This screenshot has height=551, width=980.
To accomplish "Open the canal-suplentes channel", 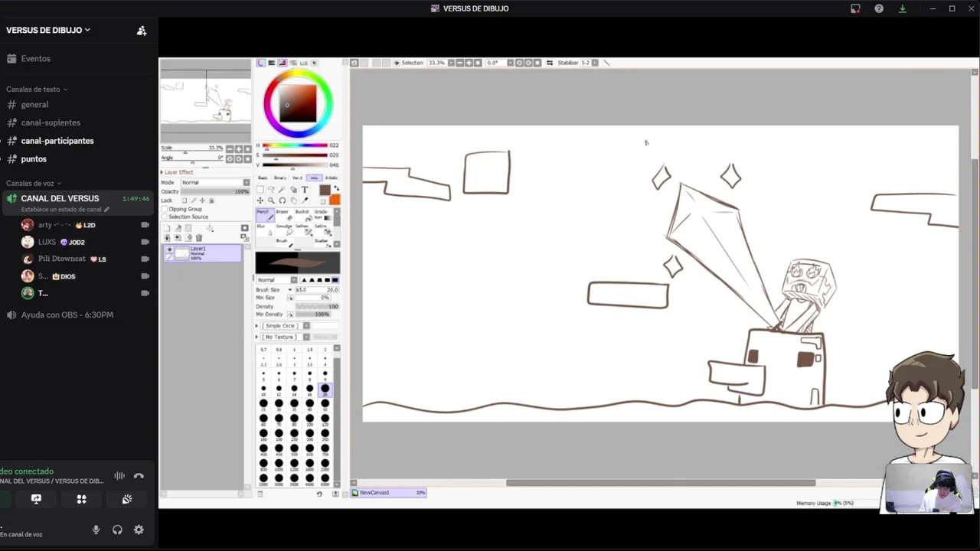I will tap(51, 122).
